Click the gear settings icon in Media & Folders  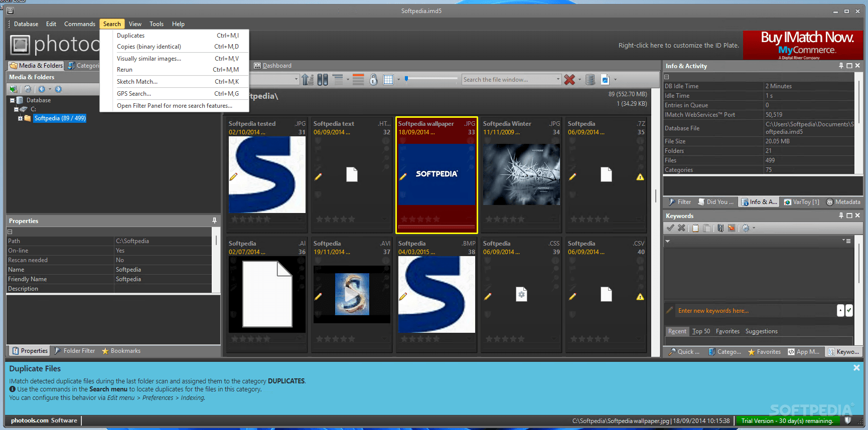(x=28, y=89)
